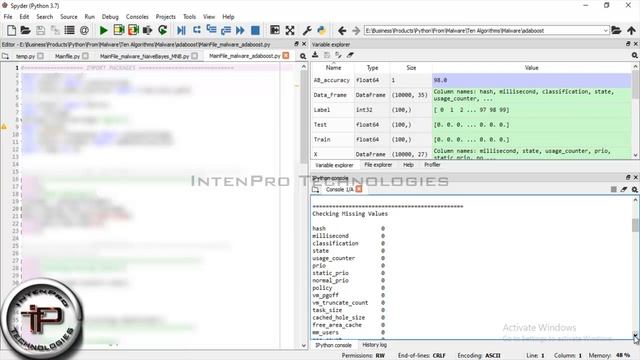Go forward with the right arrow icon
Screen dimensions: 640x360
click(x=356, y=31)
